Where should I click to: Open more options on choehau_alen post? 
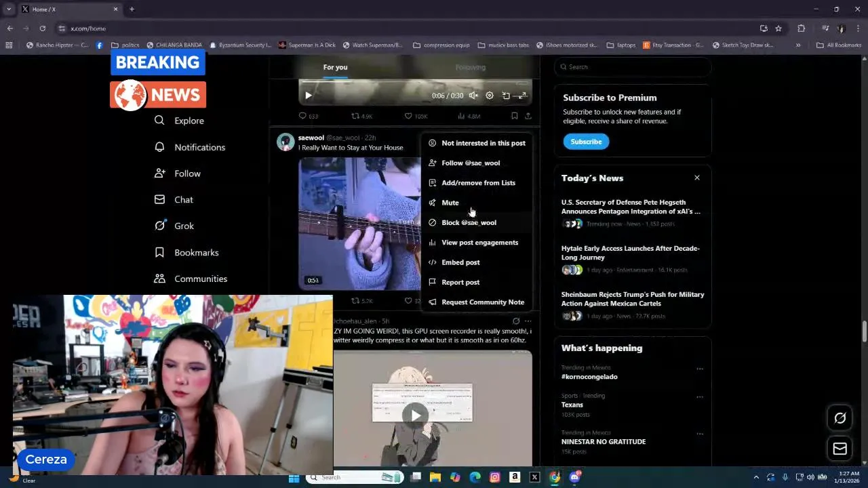[x=528, y=321]
